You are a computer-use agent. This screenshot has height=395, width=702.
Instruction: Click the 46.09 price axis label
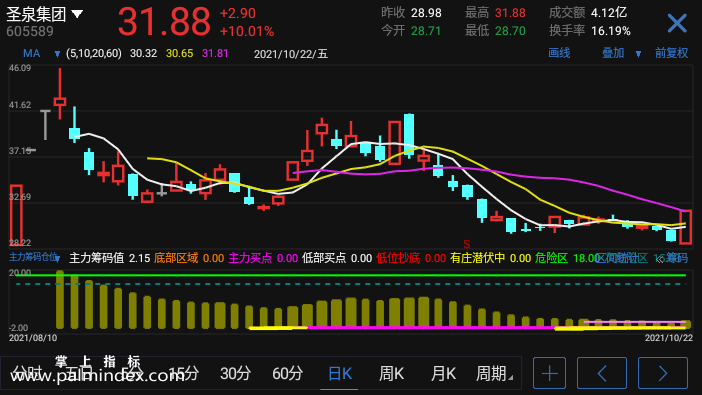(20, 68)
